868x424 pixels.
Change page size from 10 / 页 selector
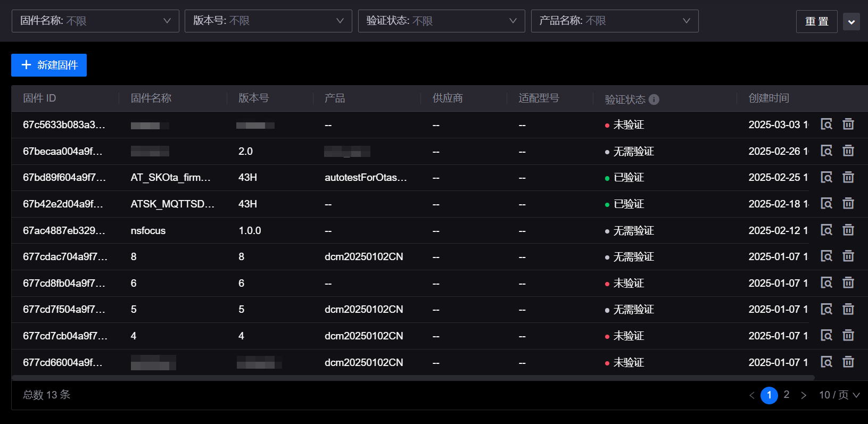click(x=839, y=395)
